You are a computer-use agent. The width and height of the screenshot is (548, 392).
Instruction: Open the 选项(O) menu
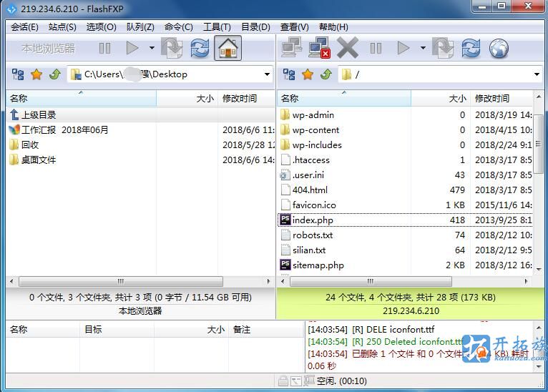pos(102,27)
